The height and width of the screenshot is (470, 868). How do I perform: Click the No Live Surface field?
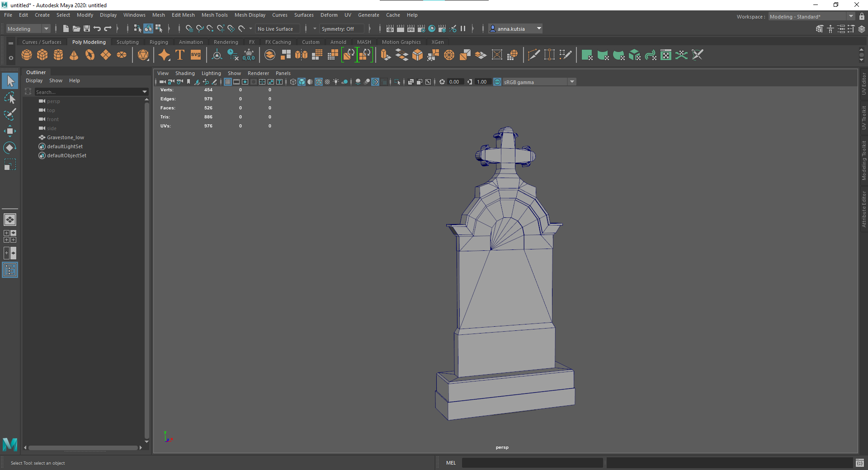(x=277, y=28)
